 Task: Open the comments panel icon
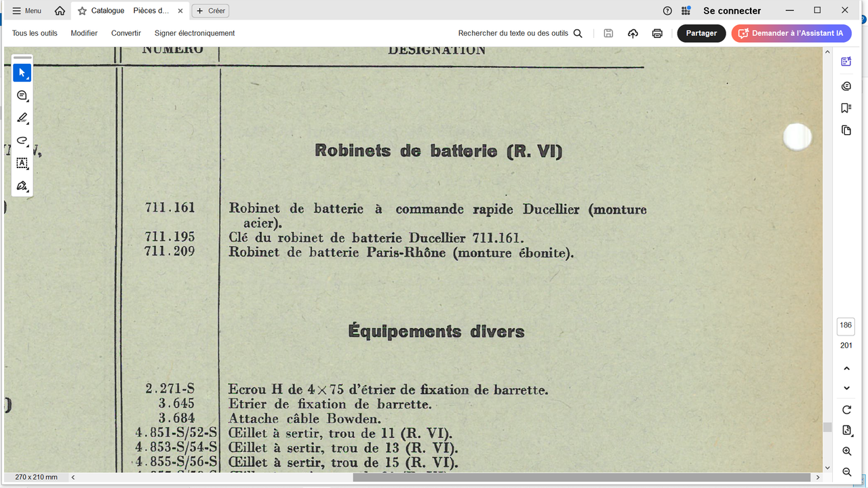point(846,86)
